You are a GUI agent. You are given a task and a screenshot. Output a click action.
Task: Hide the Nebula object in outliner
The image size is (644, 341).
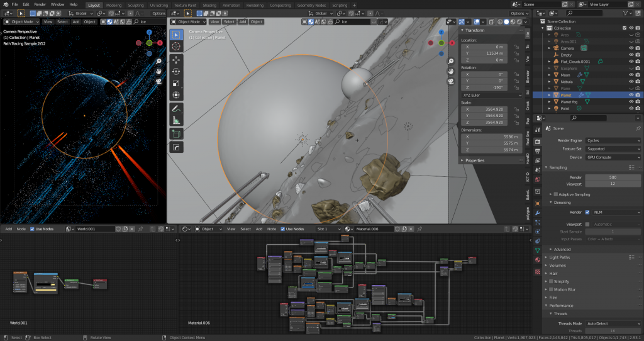pyautogui.click(x=631, y=82)
